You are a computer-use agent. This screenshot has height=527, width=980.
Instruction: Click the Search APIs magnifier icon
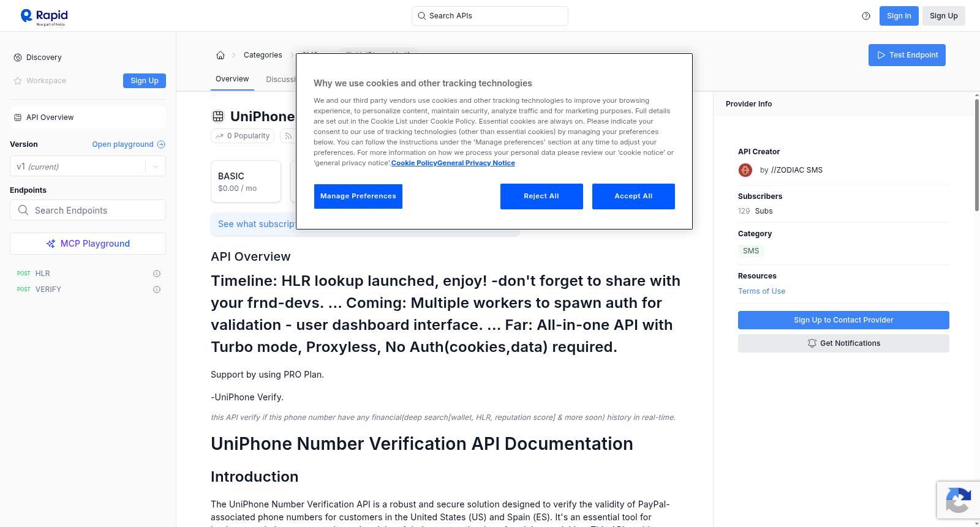coord(422,16)
